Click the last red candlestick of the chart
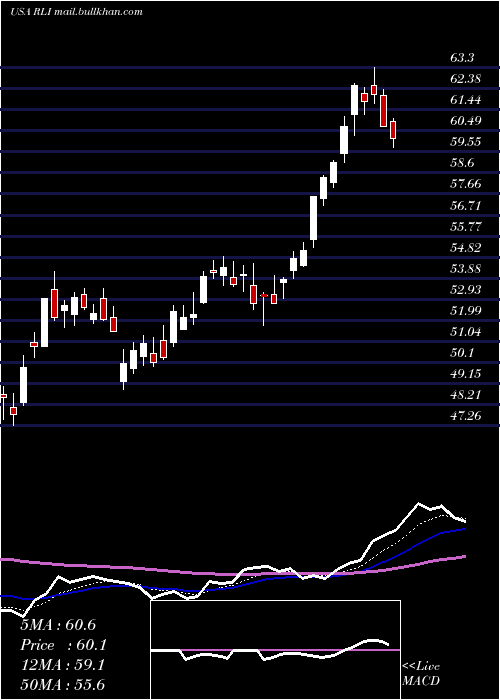The image size is (500, 700). coord(393,131)
